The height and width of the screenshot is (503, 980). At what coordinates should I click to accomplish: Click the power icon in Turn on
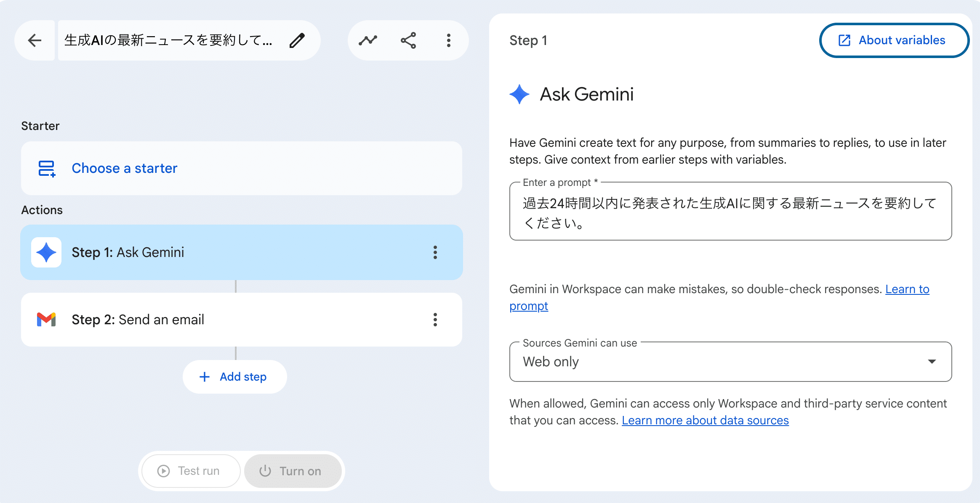pyautogui.click(x=266, y=471)
